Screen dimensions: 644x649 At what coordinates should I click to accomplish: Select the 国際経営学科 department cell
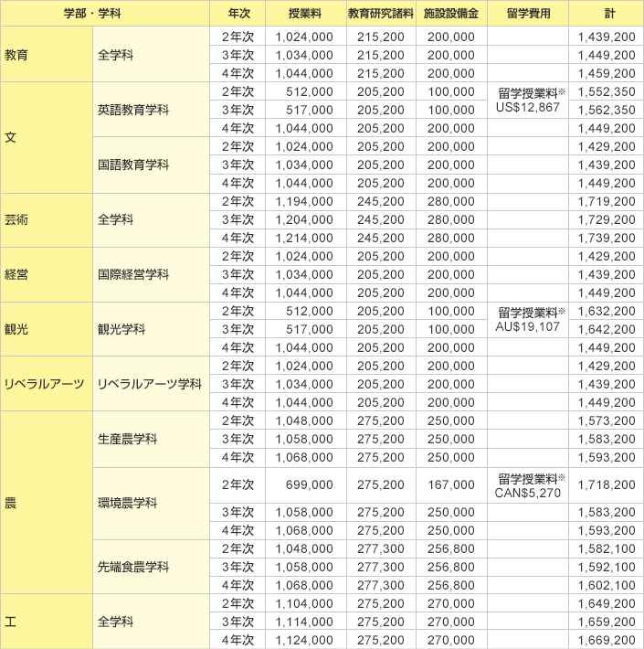(151, 274)
